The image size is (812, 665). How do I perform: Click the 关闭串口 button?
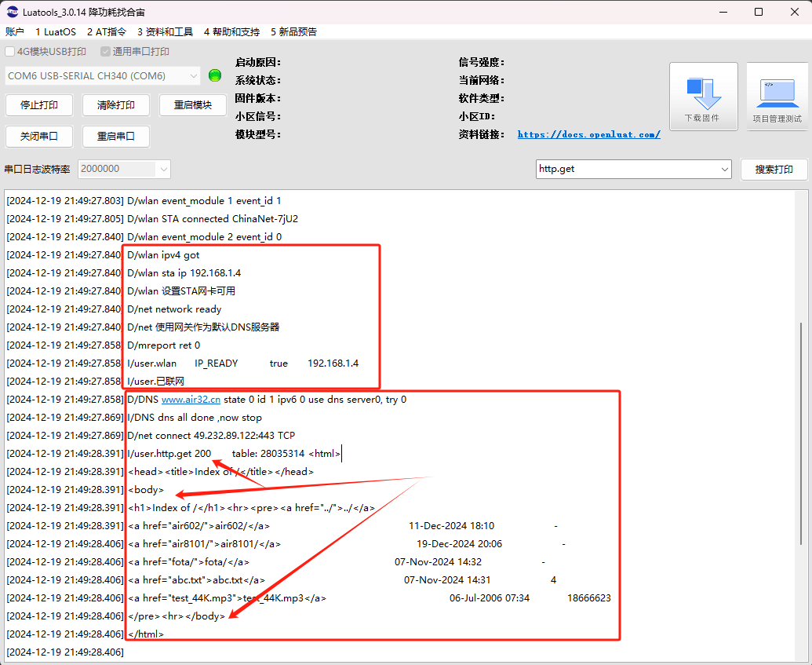pos(39,137)
